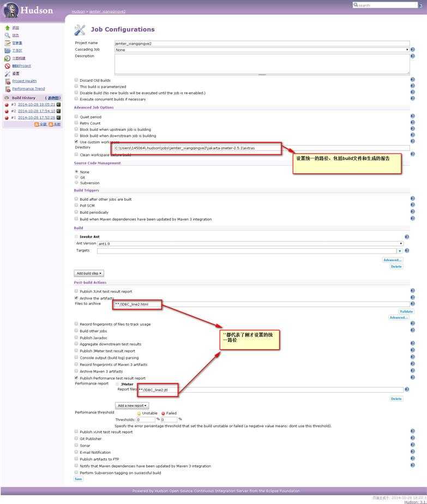Click the trend link beside Build History
The width and height of the screenshot is (427, 504).
53,98
